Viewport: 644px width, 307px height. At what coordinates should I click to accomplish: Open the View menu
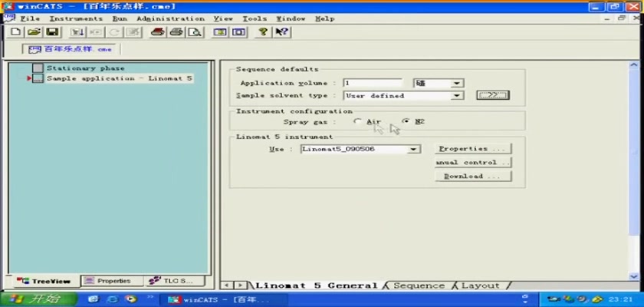pos(223,18)
